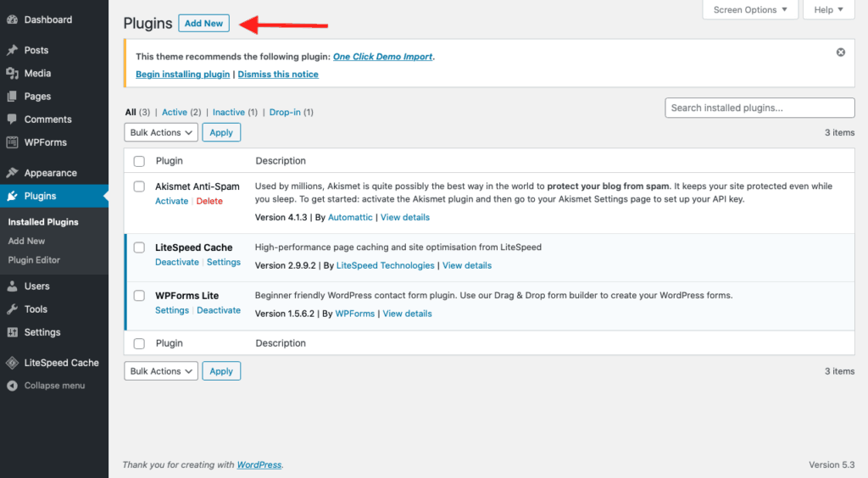Open Appearance menu item
Screen dimensions: 868x478
(x=50, y=173)
